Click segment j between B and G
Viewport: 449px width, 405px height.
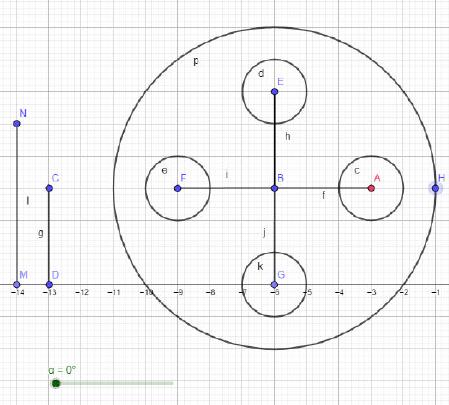coord(274,237)
